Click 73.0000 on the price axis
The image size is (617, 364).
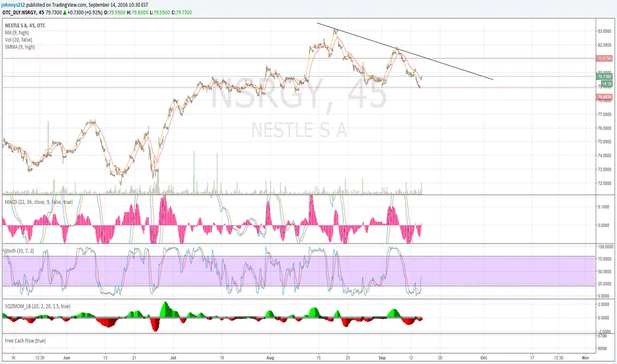(x=604, y=169)
